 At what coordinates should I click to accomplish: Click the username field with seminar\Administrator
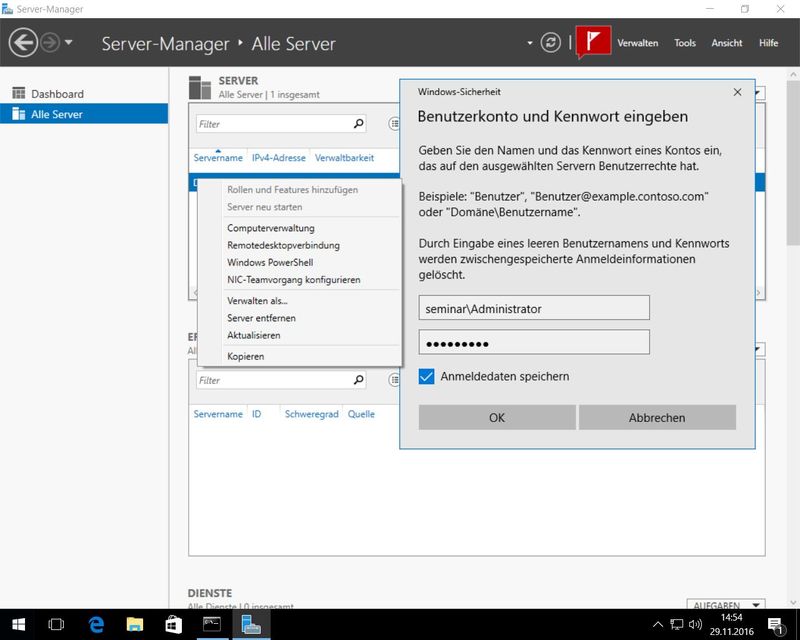(534, 308)
